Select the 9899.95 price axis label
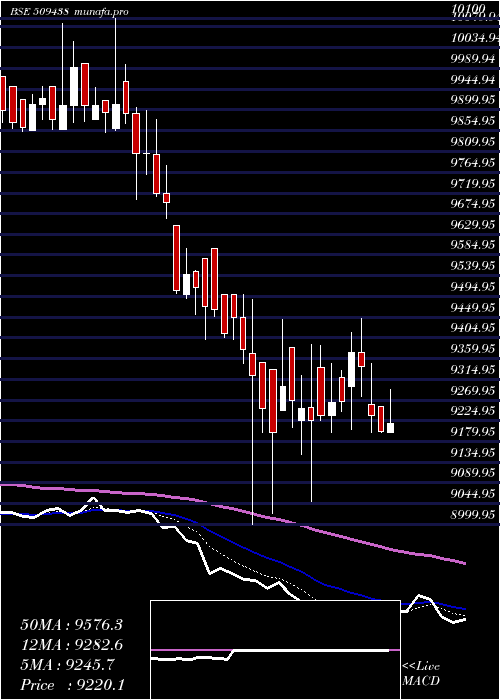 [x=473, y=100]
